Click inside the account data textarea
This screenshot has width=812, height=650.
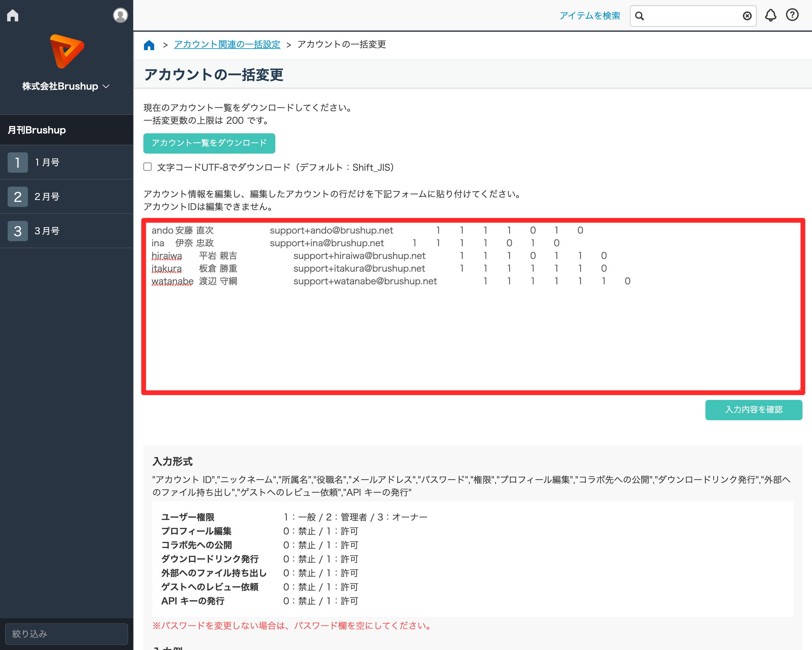pyautogui.click(x=473, y=306)
